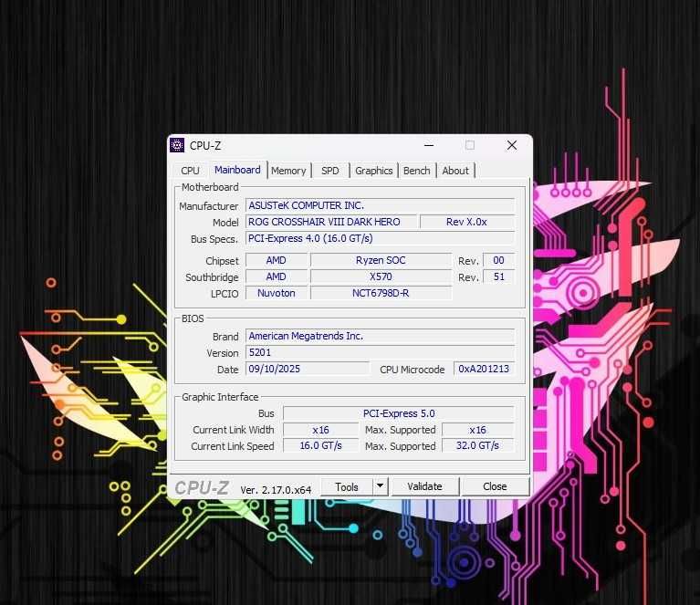Click the Nuvoton LPCIO vendor field
Screen dimensions: 700x605
[x=277, y=293]
